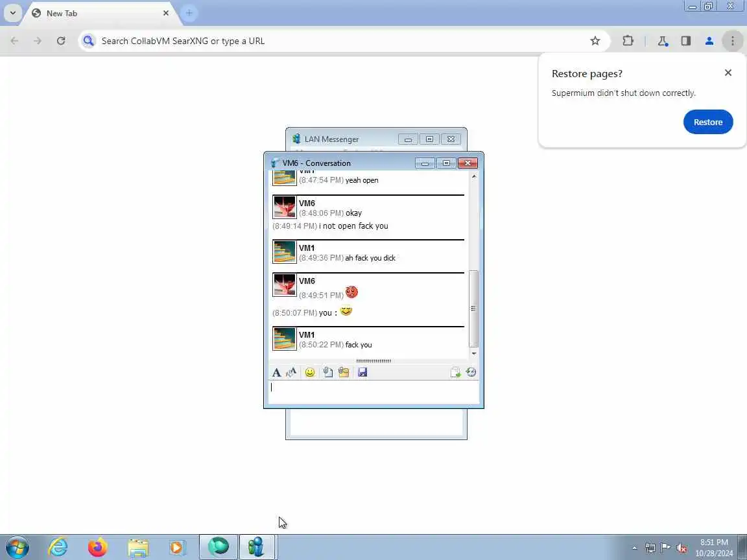Close the New Tab tab
Viewport: 747px width, 560px height.
pyautogui.click(x=166, y=14)
